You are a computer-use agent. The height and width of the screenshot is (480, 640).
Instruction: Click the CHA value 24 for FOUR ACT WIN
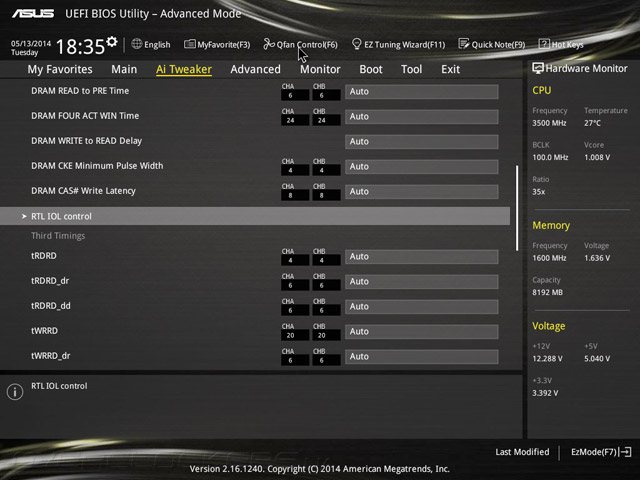click(295, 120)
